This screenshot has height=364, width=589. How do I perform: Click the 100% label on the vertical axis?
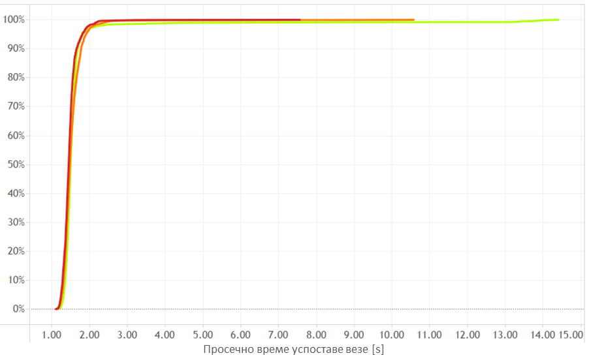tap(14, 20)
